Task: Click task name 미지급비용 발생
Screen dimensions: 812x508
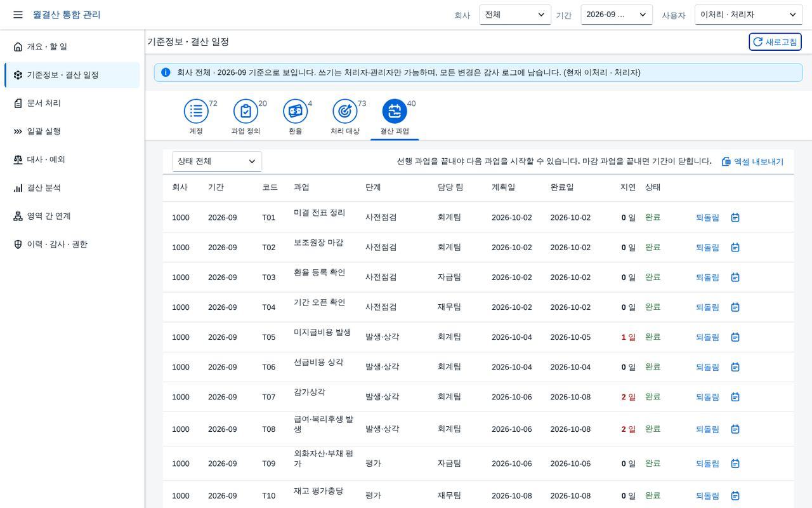Action: click(x=322, y=332)
